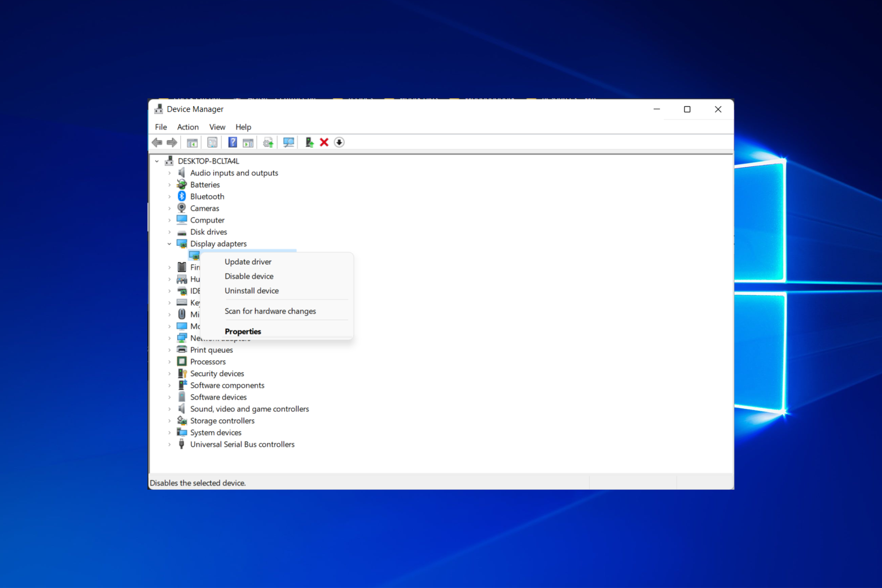Open the Properties sheet toolbar icon
The width and height of the screenshot is (882, 588).
coord(212,142)
